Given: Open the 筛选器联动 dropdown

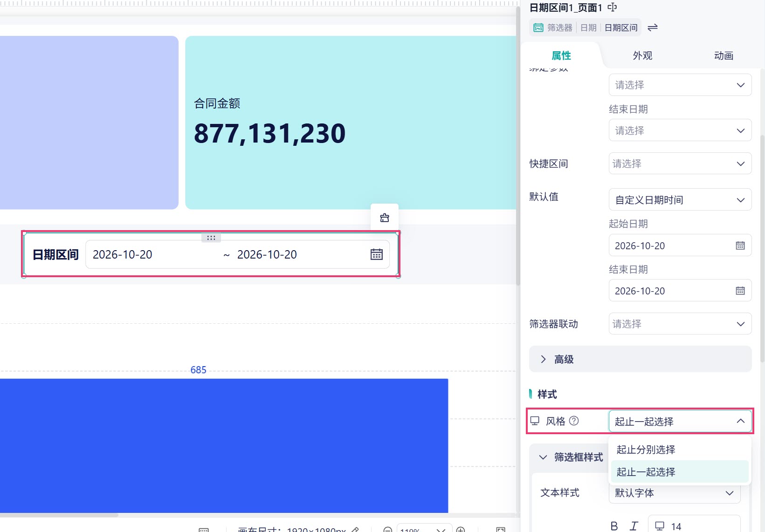Looking at the screenshot, I should point(680,324).
